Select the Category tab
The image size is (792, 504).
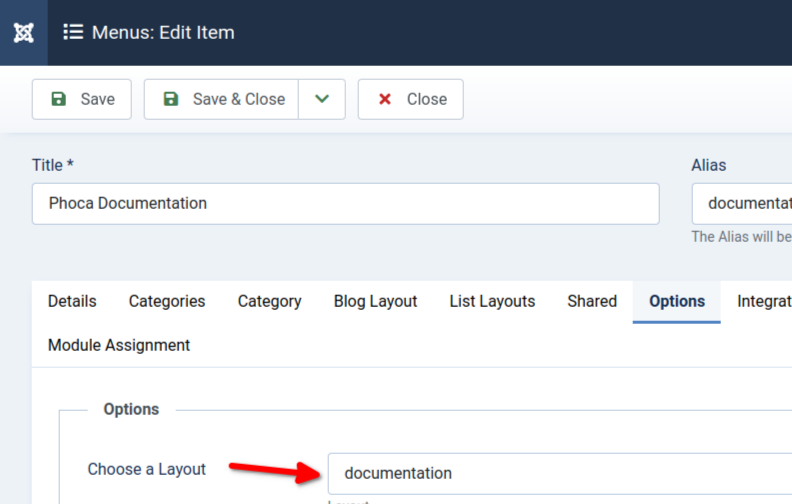click(x=269, y=301)
